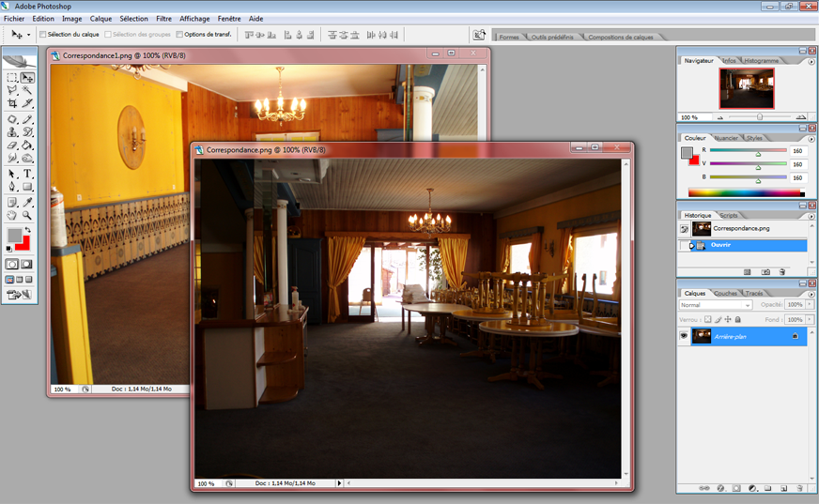
Task: Open the Fond fill value arrow
Action: [x=809, y=319]
